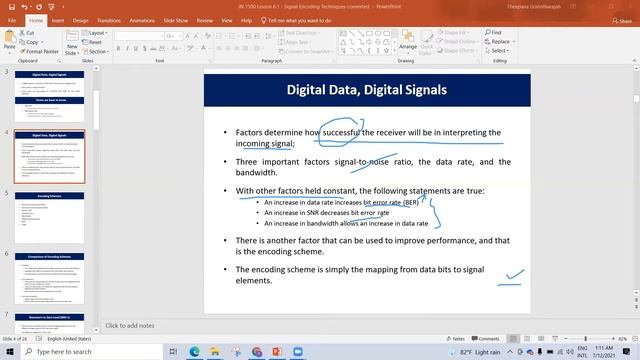The height and width of the screenshot is (360, 640).
Task: Open the Windows Start menu
Action: tap(10, 351)
